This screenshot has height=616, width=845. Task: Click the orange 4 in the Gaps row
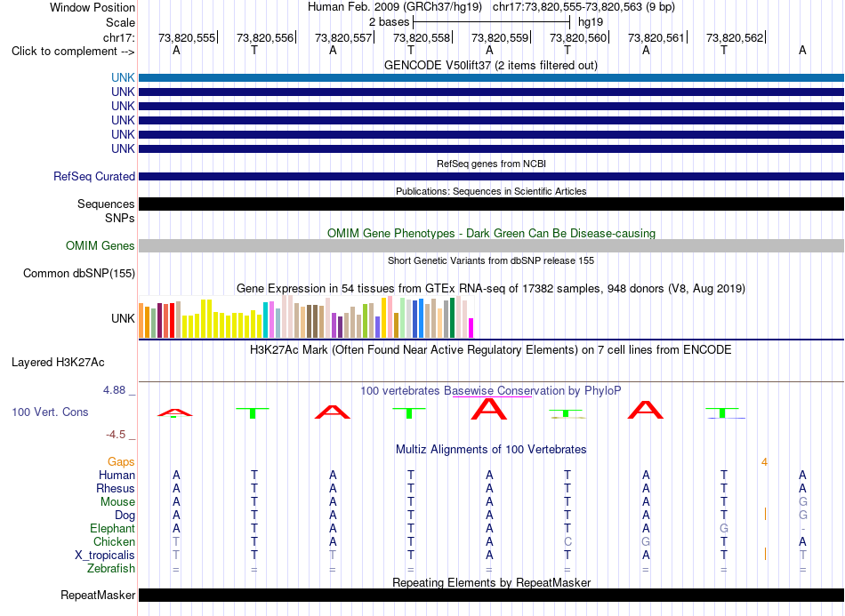pos(764,462)
